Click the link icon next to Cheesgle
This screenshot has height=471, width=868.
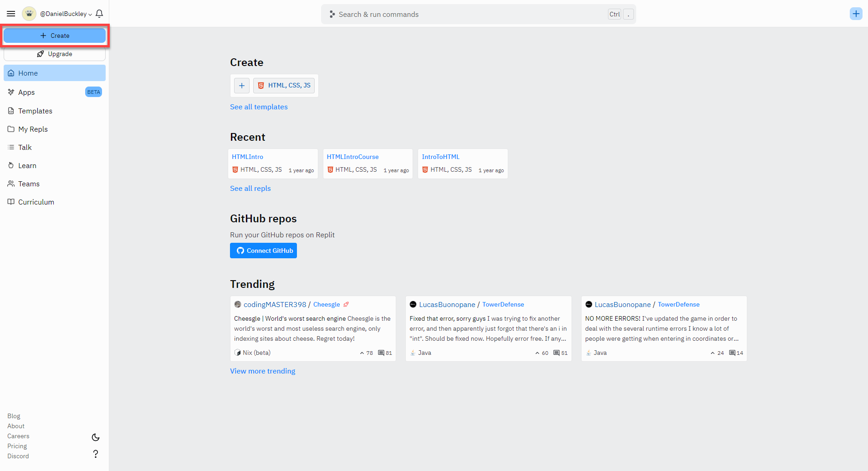(x=346, y=304)
